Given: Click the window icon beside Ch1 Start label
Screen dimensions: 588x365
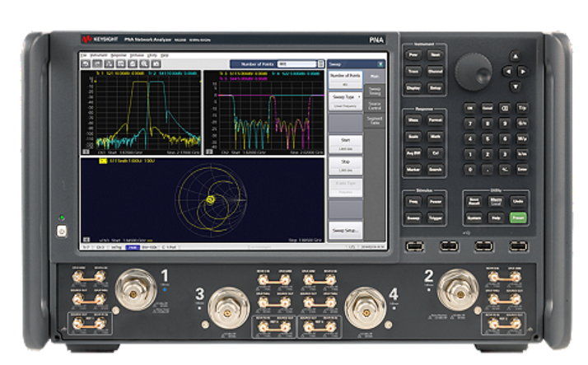Looking at the screenshot, I should click(x=86, y=152).
